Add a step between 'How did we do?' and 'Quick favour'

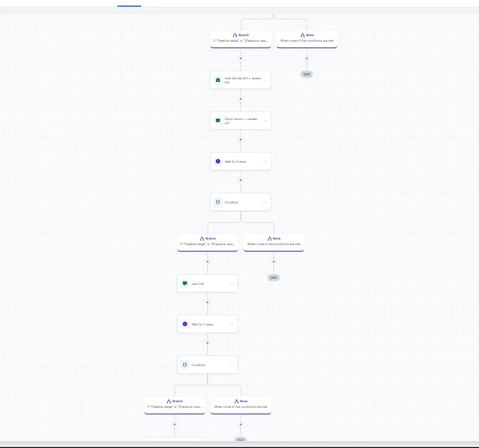[241, 99]
